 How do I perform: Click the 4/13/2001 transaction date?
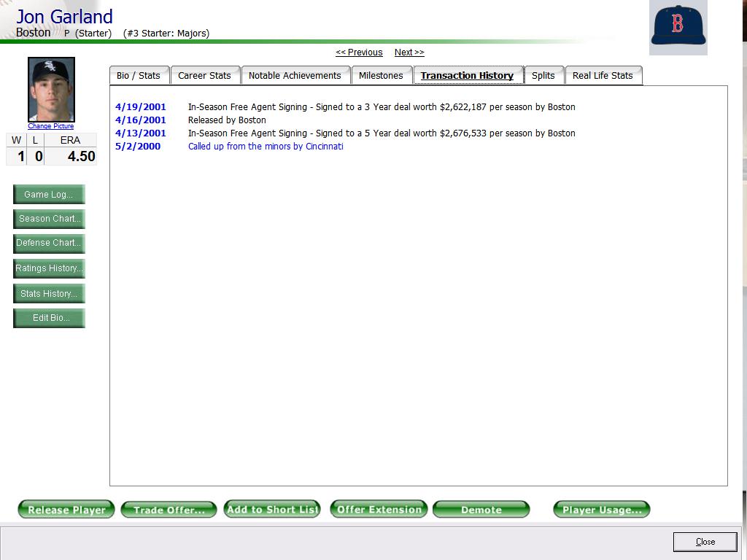click(141, 133)
